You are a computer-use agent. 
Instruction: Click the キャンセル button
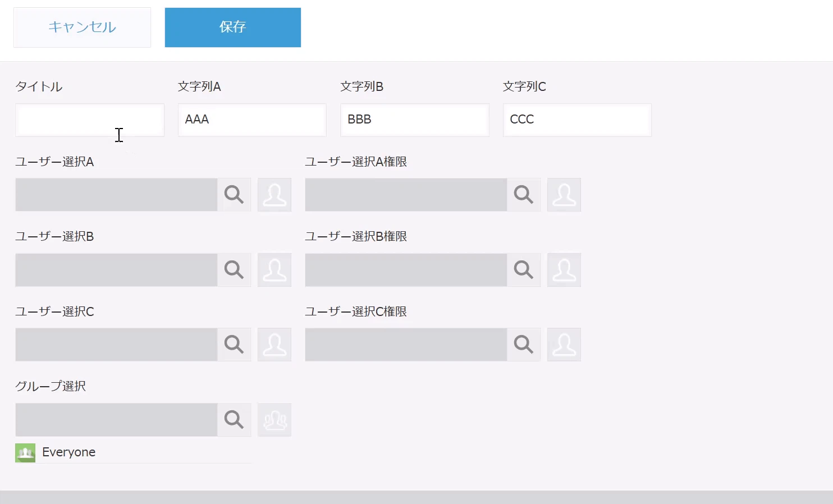click(82, 28)
